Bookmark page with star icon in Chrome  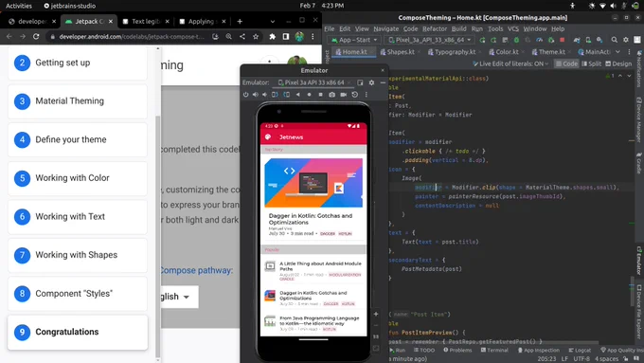[x=256, y=37]
